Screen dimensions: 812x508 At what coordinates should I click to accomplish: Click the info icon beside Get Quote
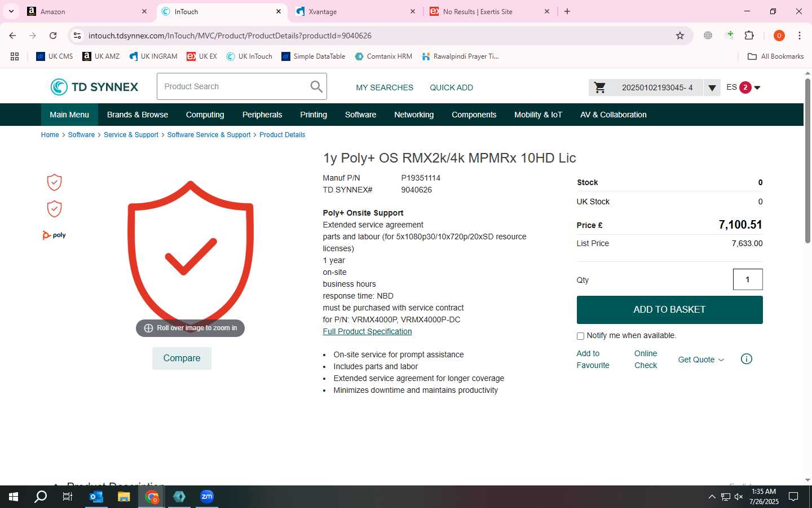[747, 359]
